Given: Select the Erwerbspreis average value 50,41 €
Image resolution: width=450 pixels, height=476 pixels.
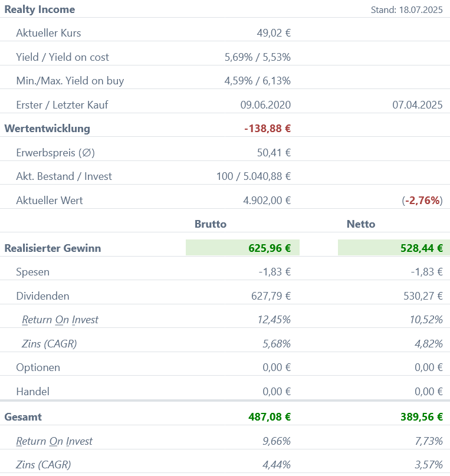Looking at the screenshot, I should [274, 153].
